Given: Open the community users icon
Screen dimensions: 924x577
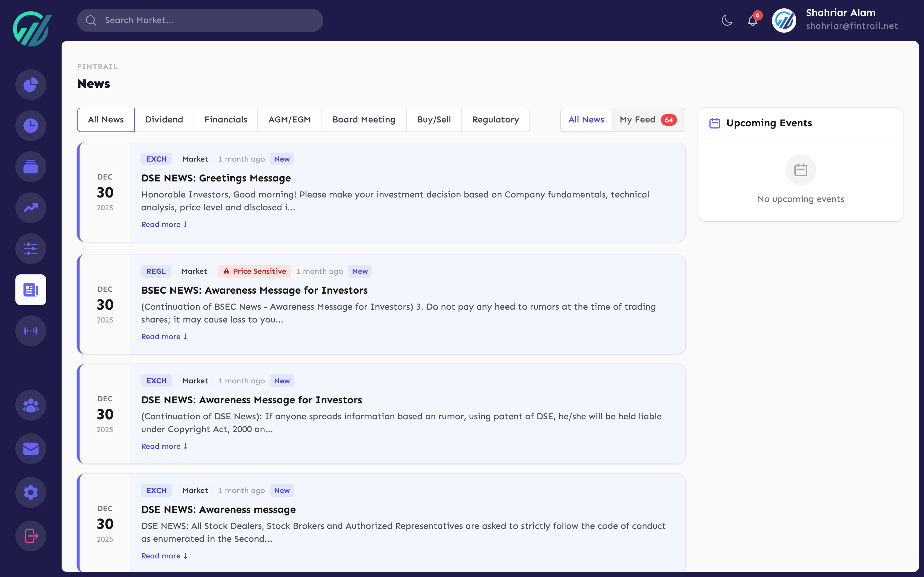Looking at the screenshot, I should pyautogui.click(x=30, y=405).
